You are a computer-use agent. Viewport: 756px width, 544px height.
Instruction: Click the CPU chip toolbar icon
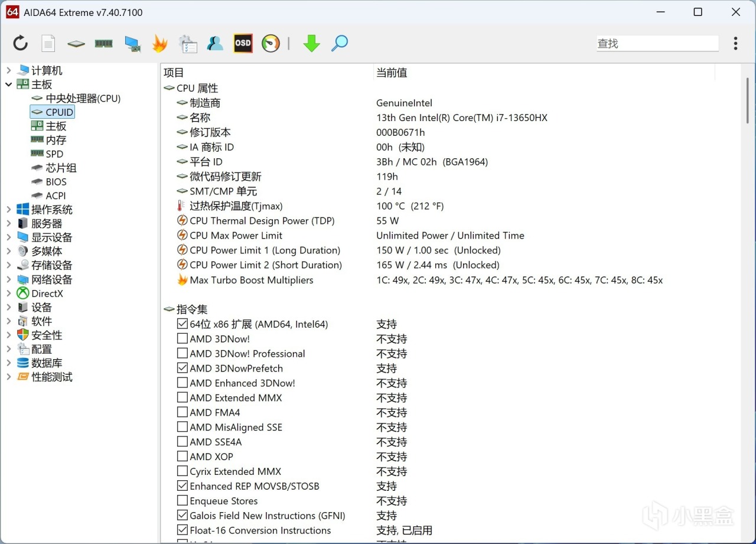pos(76,44)
